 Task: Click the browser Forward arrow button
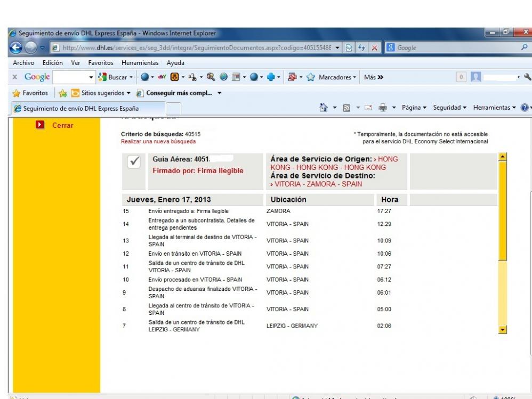31,47
